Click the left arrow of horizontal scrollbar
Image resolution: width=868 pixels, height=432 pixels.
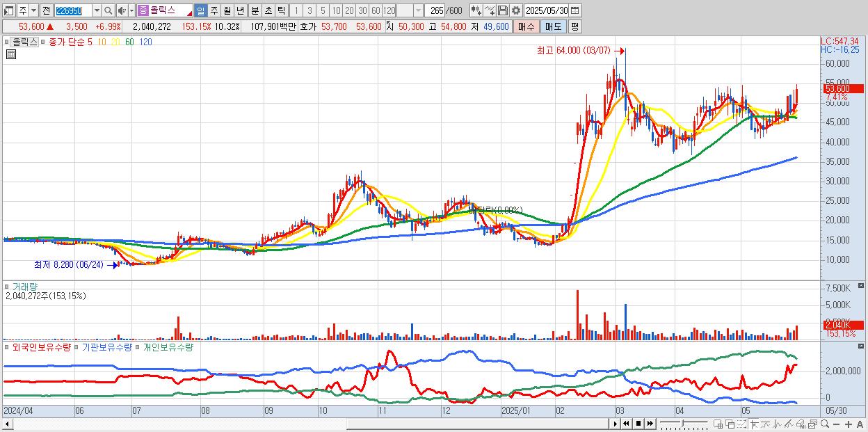pyautogui.click(x=8, y=424)
